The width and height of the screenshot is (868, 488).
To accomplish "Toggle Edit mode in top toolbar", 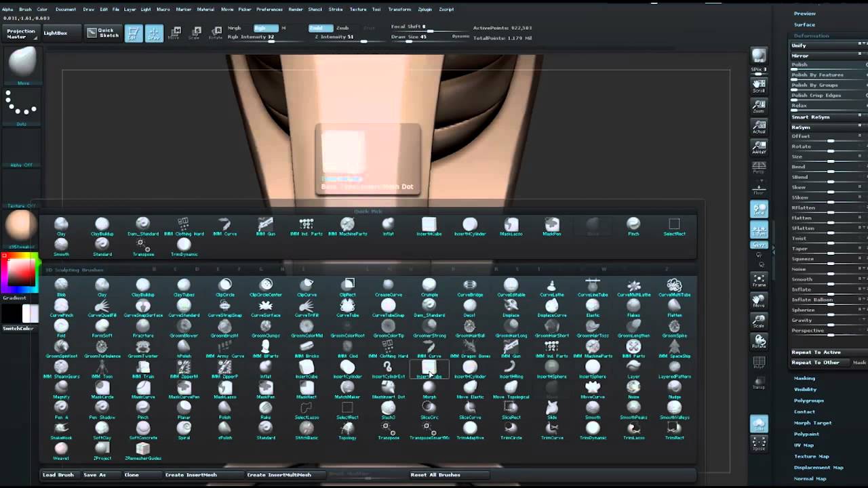I will click(x=134, y=33).
